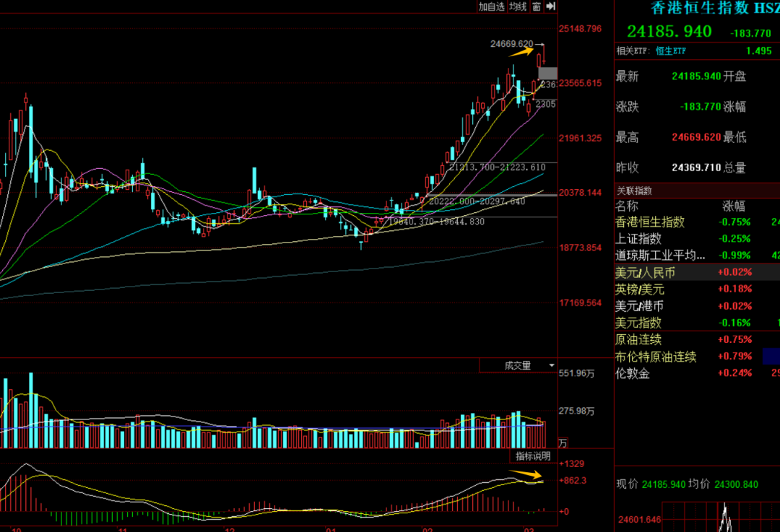Click the orange arrow annotation near the price high
This screenshot has height=532, width=780.
521,51
